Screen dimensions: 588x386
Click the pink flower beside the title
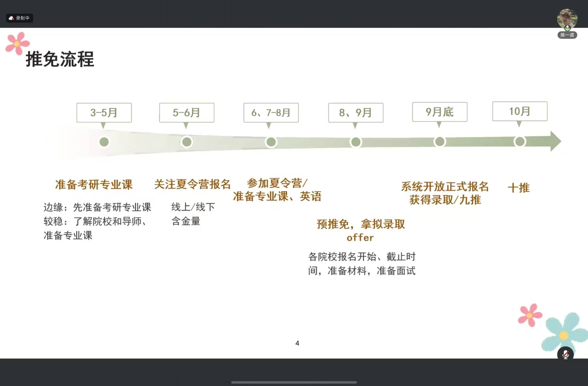17,44
